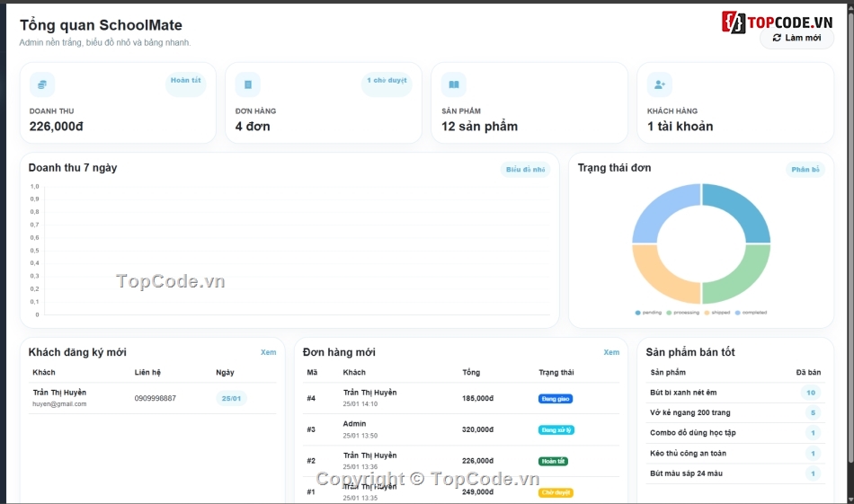This screenshot has height=504, width=854.
Task: Click order total 320,000đ
Action: click(477, 429)
